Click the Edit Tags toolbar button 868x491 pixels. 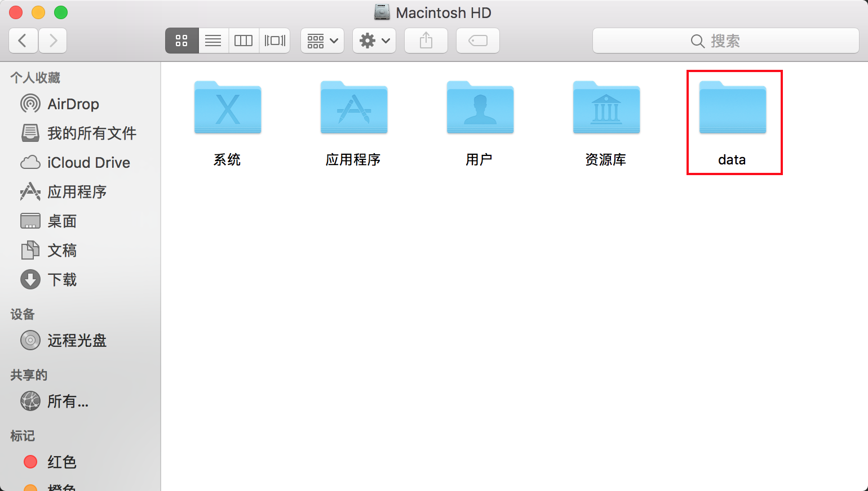478,41
